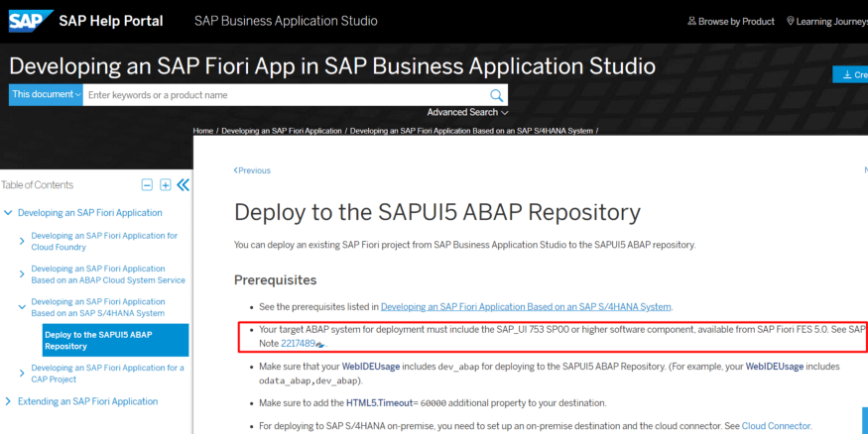
Task: Expand all table of contents entries
Action: tap(165, 184)
